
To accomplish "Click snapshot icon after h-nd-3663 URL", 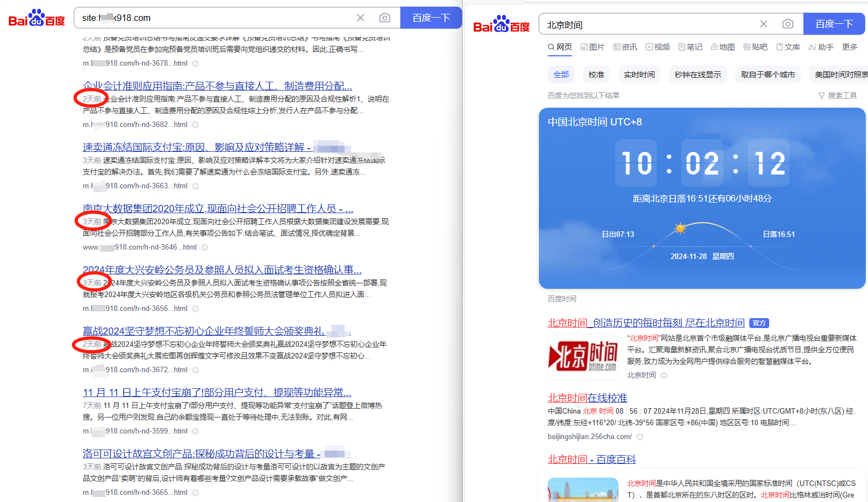I will (x=195, y=186).
